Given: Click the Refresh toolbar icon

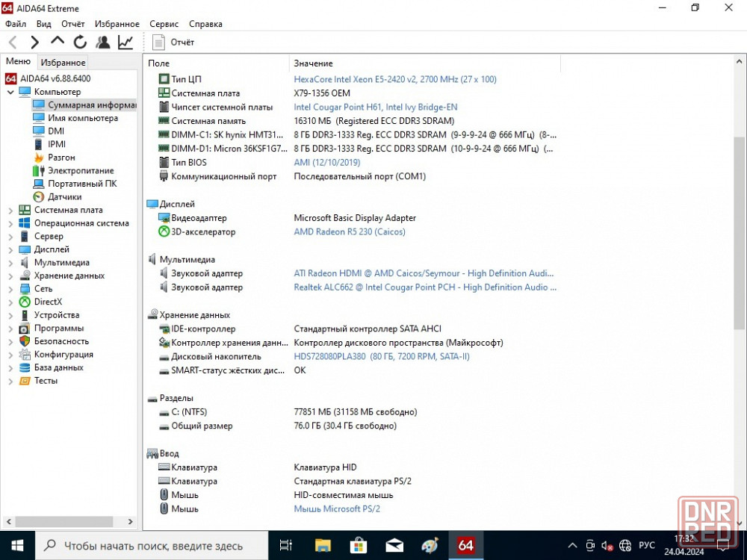Looking at the screenshot, I should pyautogui.click(x=80, y=43).
